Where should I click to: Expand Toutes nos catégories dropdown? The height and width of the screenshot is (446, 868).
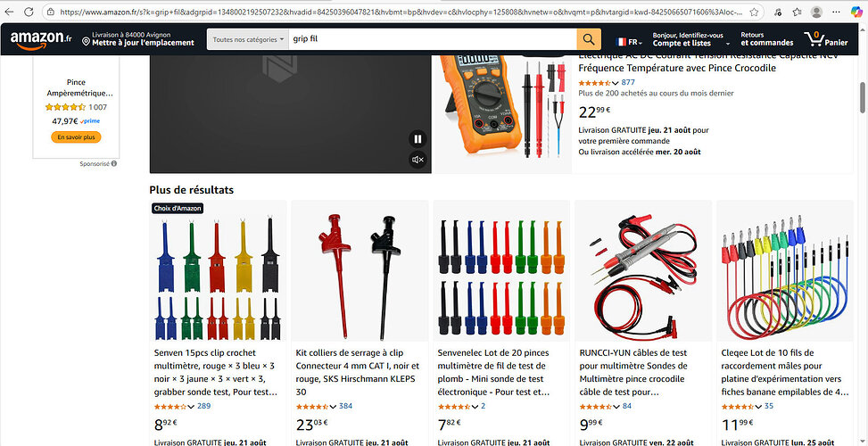(247, 39)
